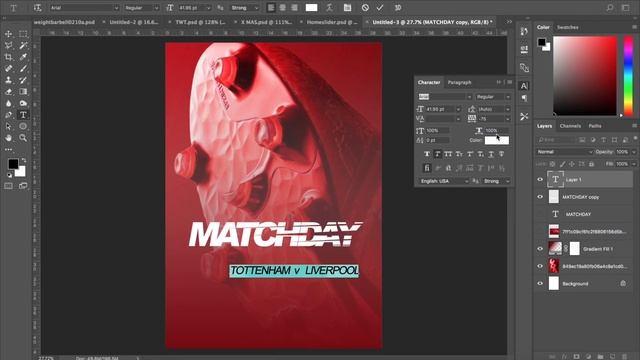Open English: USA language dropdown

pyautogui.click(x=444, y=181)
